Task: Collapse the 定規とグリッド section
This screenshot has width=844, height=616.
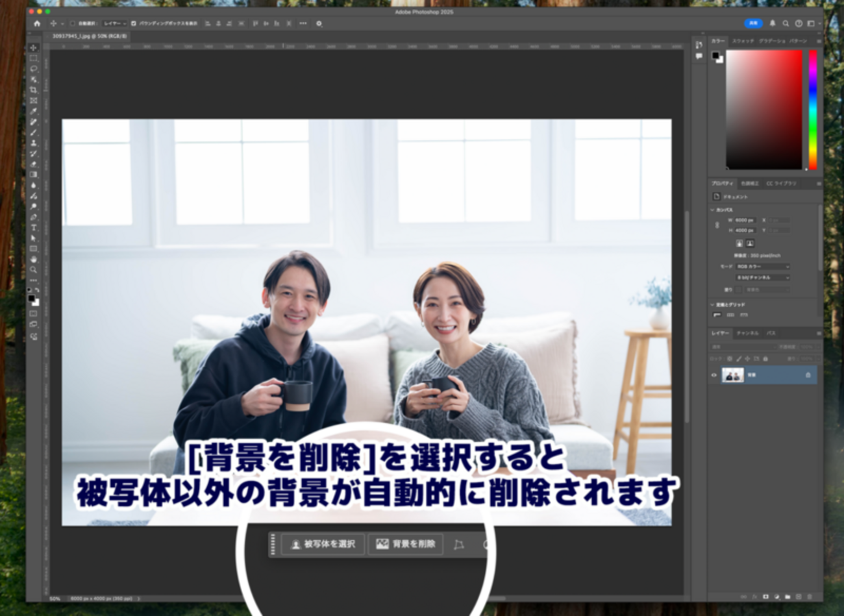Action: coord(712,304)
